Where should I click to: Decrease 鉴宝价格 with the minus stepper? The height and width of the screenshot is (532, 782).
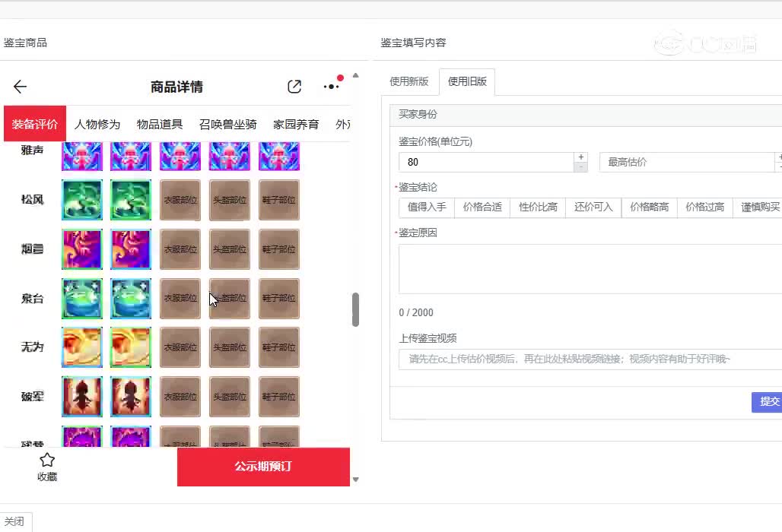point(581,167)
